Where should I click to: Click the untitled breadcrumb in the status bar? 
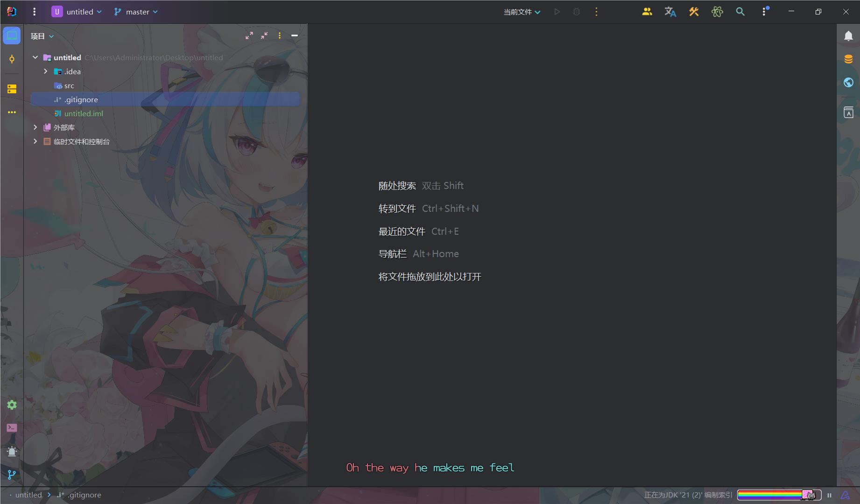(28, 495)
